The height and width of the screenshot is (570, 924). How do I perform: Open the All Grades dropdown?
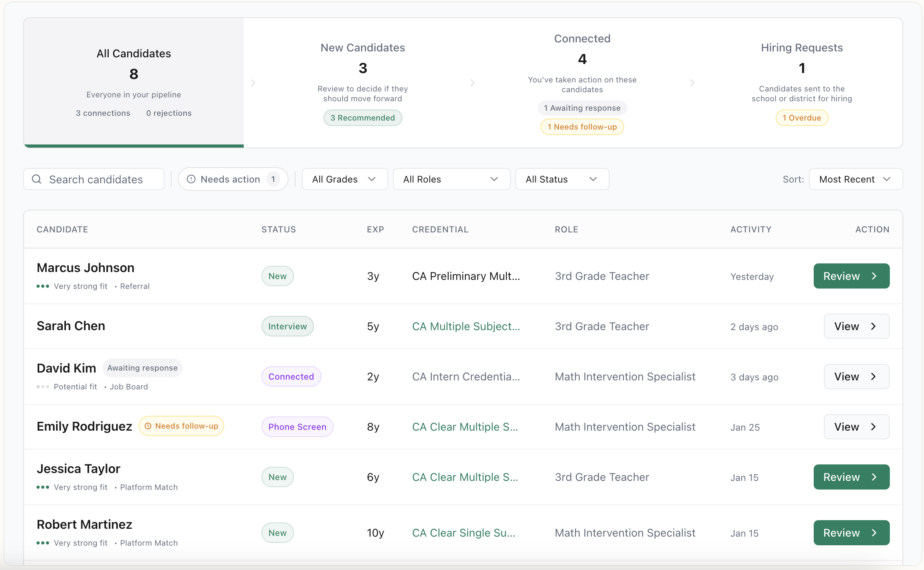[344, 179]
